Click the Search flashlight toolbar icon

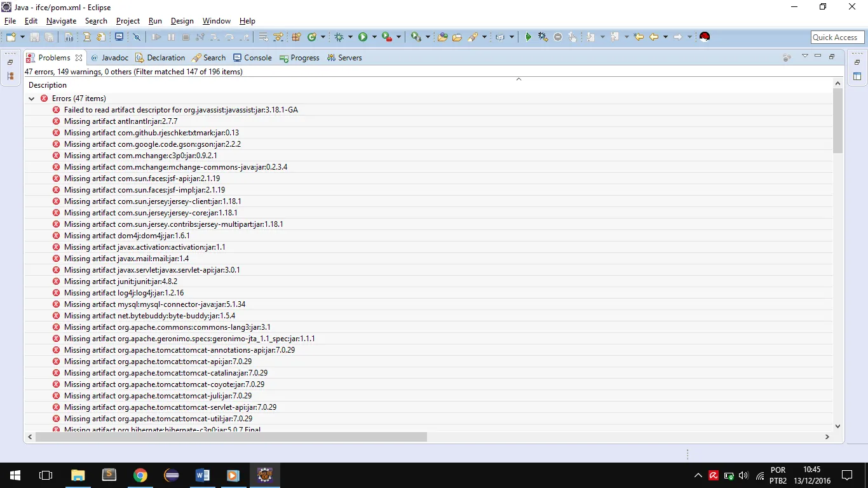472,37
